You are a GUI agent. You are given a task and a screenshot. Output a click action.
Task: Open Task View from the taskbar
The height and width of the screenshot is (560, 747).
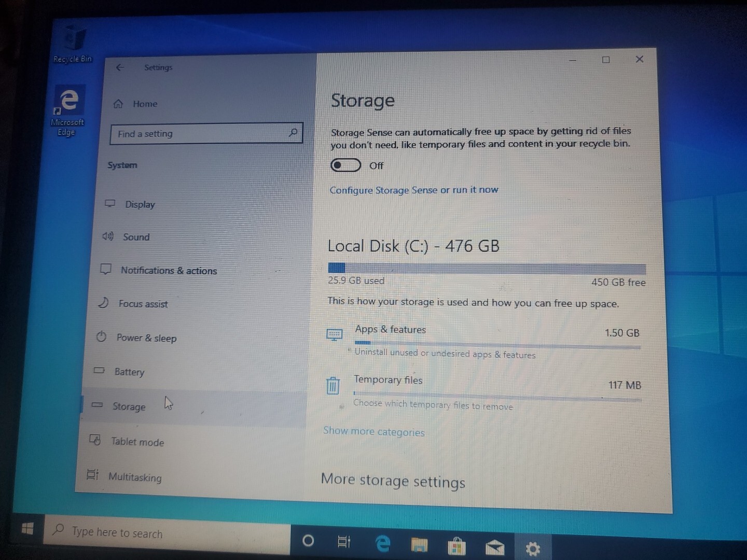pos(344,542)
